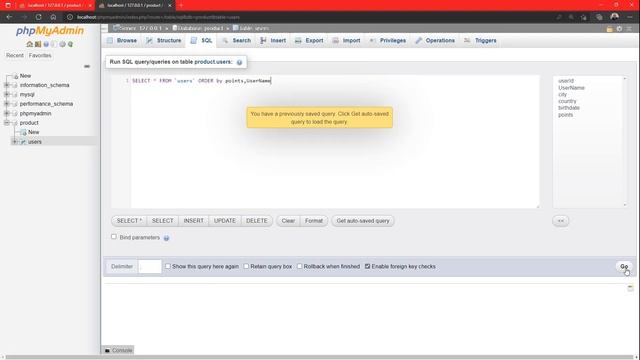Collapse all navigation tree via minus icon

(87, 66)
